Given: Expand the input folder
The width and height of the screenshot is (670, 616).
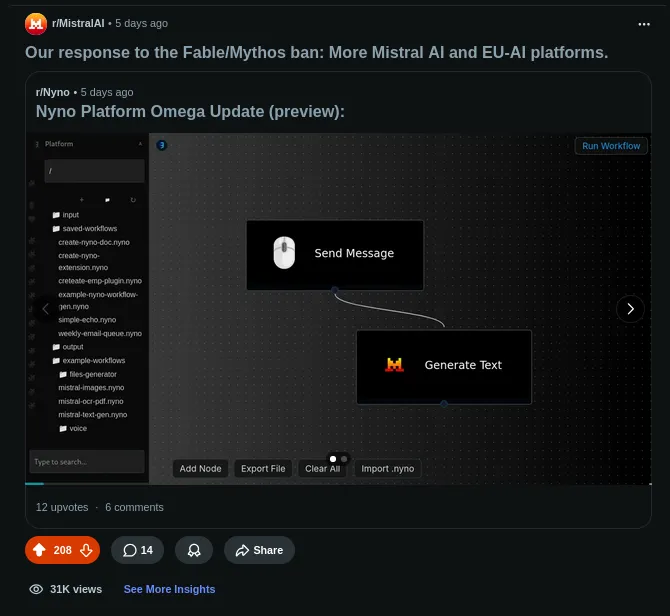Looking at the screenshot, I should tap(66, 215).
